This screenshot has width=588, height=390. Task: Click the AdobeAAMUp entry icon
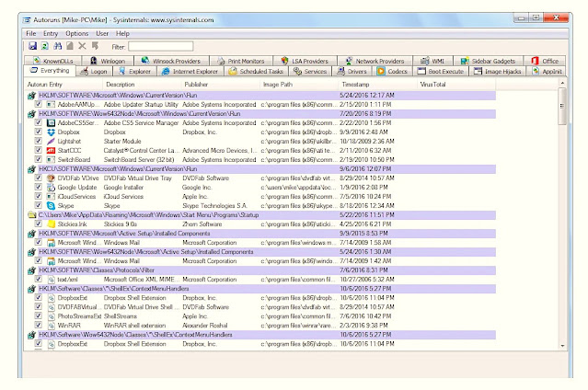(51, 104)
